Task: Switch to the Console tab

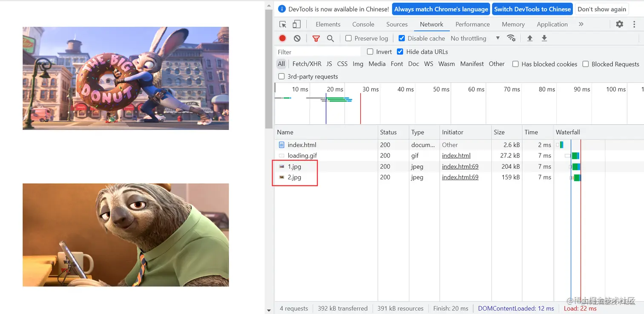Action: click(363, 24)
